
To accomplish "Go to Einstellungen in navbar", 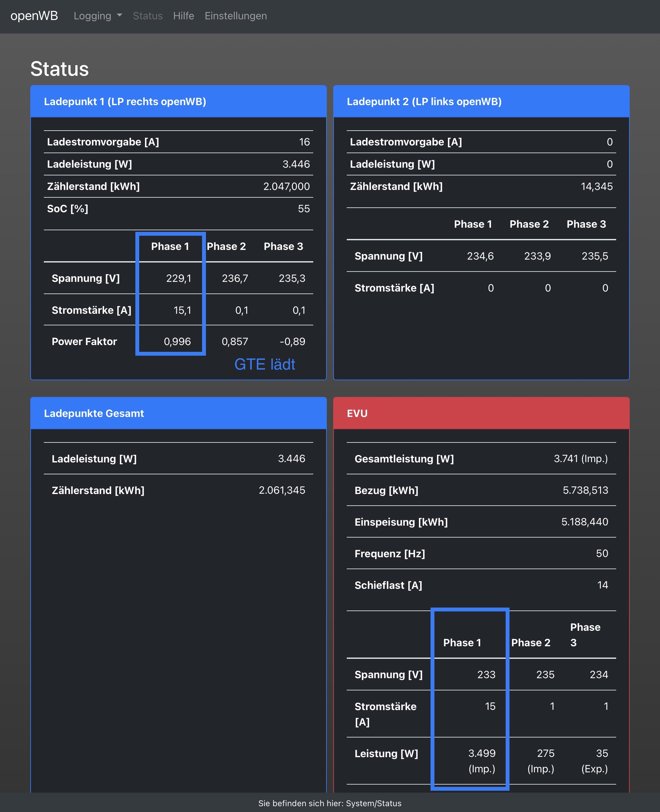I will [235, 16].
